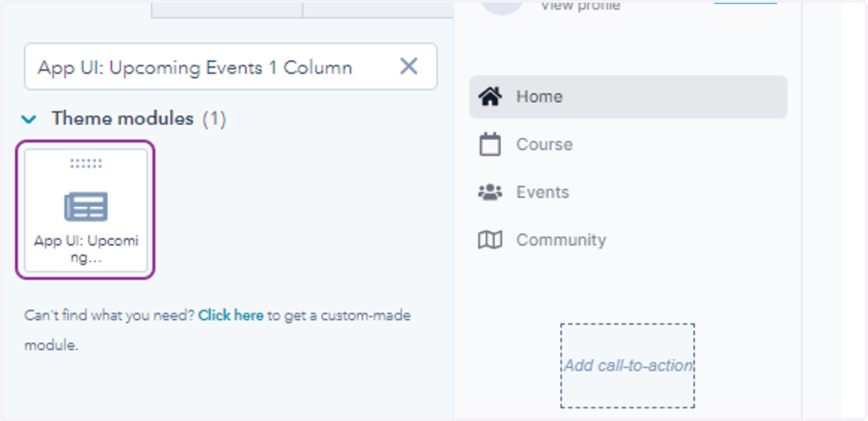Click the news-layout icon on module card

click(86, 207)
